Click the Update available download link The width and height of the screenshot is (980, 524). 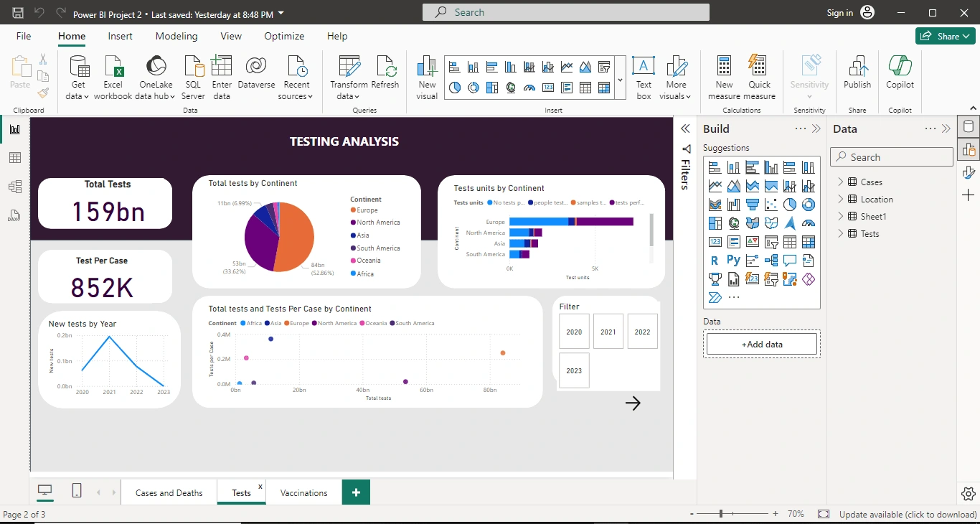coord(908,514)
